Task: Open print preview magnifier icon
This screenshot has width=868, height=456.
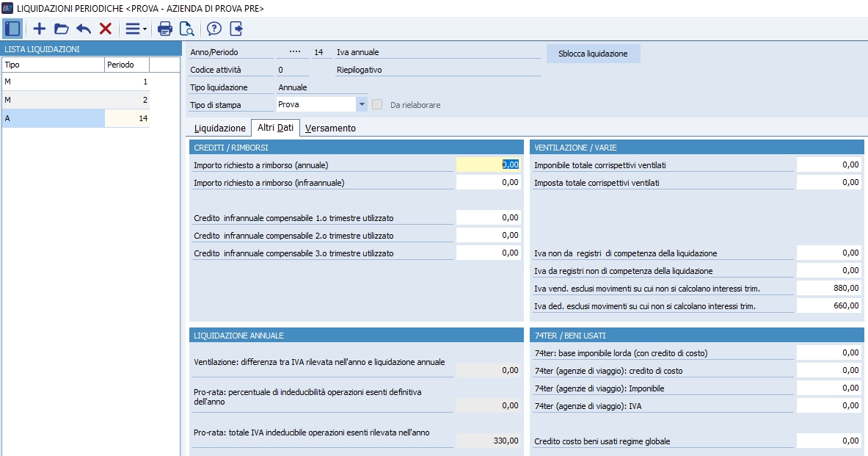Action: 187,29
